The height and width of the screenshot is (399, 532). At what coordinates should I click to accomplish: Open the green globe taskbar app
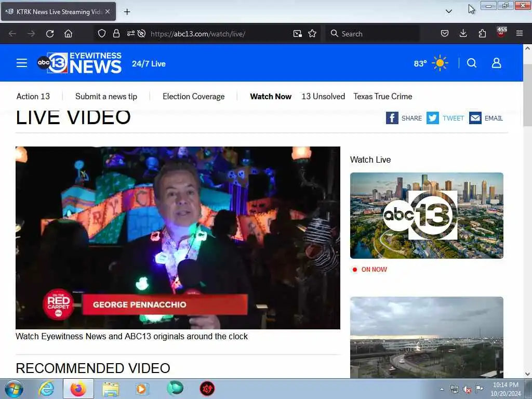click(x=175, y=389)
